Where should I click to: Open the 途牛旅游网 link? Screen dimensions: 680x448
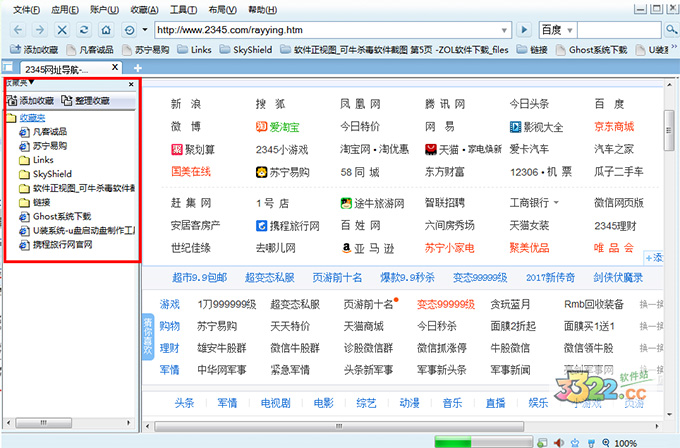tap(373, 203)
